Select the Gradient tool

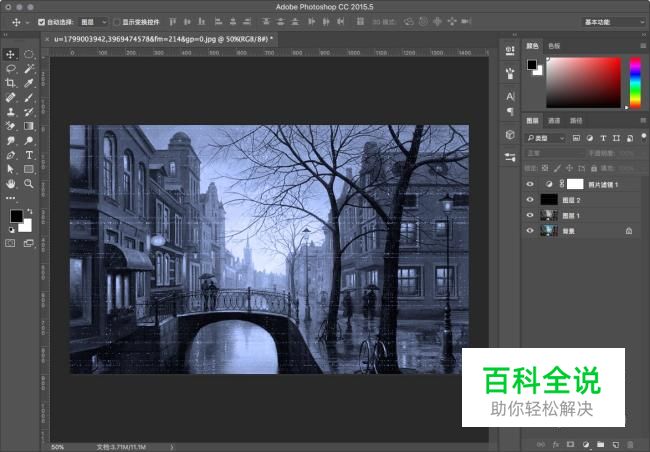(29, 126)
